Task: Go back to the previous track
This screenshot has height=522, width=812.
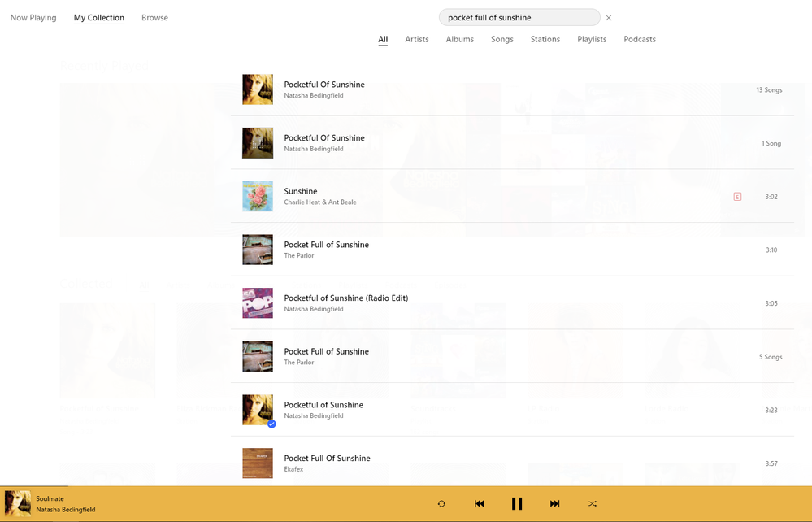Action: click(x=479, y=504)
